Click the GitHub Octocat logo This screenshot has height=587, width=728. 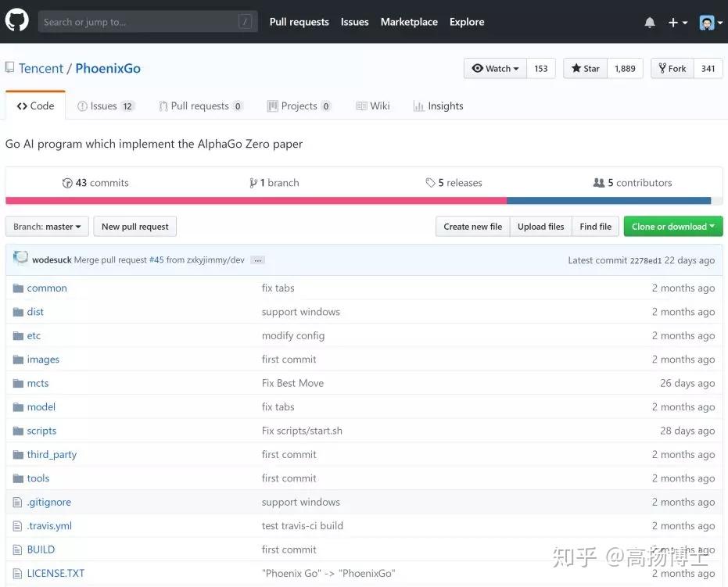(16, 20)
